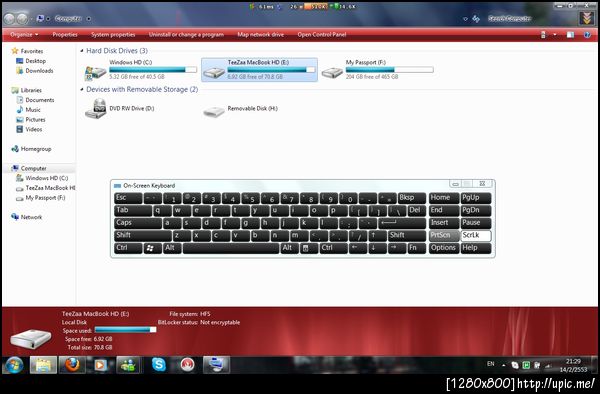Click the Options key on On-Screen Keyboard
The height and width of the screenshot is (394, 600).
(x=444, y=248)
